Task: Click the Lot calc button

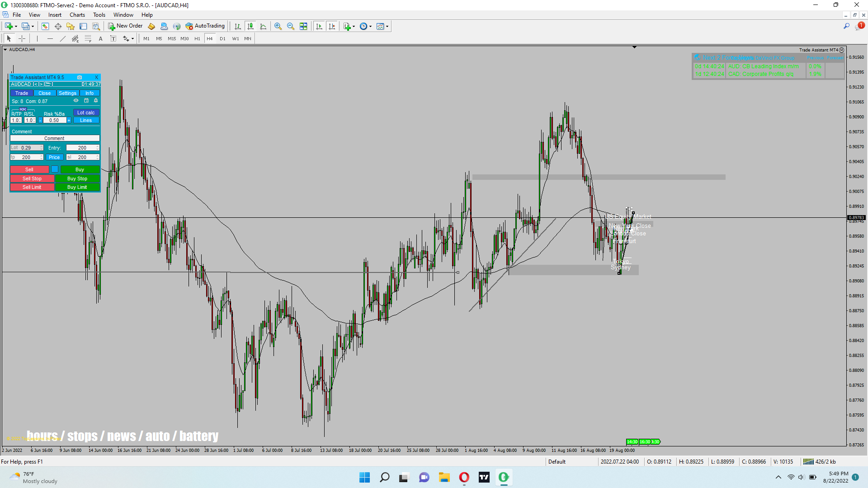Action: tap(86, 113)
